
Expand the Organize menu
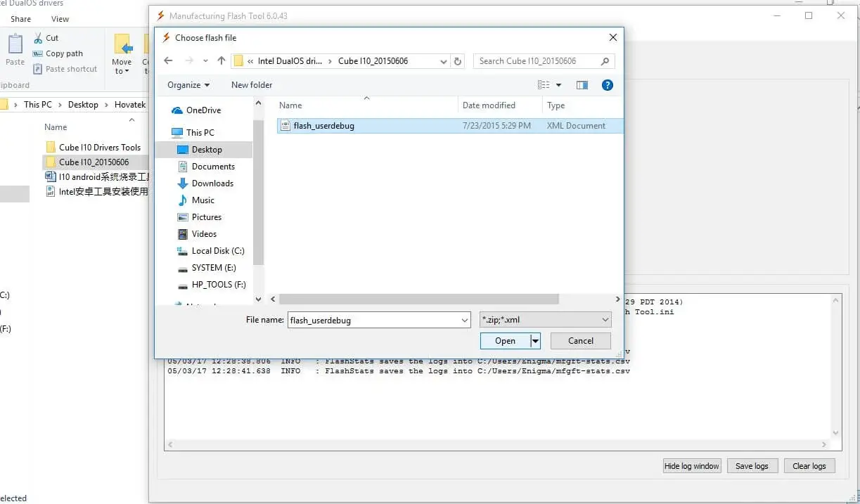coord(188,84)
